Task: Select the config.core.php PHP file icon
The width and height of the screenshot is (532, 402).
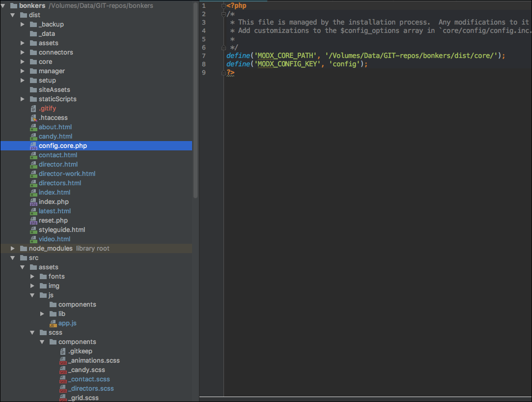Action: point(34,145)
